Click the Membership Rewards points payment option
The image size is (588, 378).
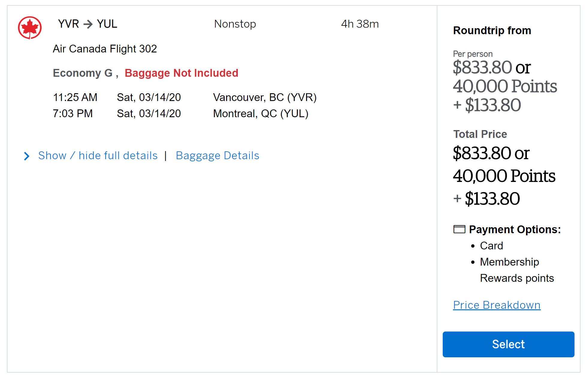click(x=517, y=270)
